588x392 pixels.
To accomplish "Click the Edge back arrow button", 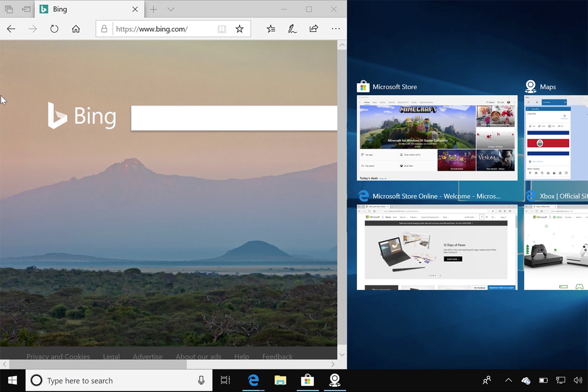I will (11, 29).
